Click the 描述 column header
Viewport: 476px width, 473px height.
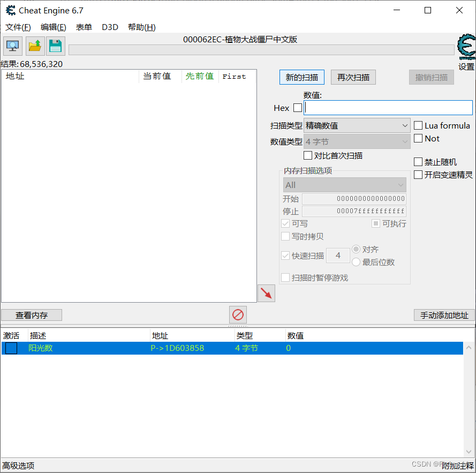(x=89, y=336)
